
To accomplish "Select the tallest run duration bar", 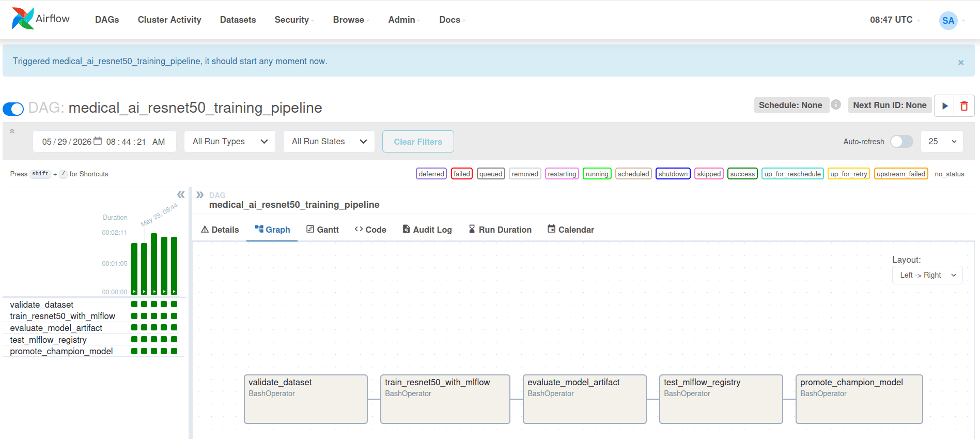I will [154, 264].
